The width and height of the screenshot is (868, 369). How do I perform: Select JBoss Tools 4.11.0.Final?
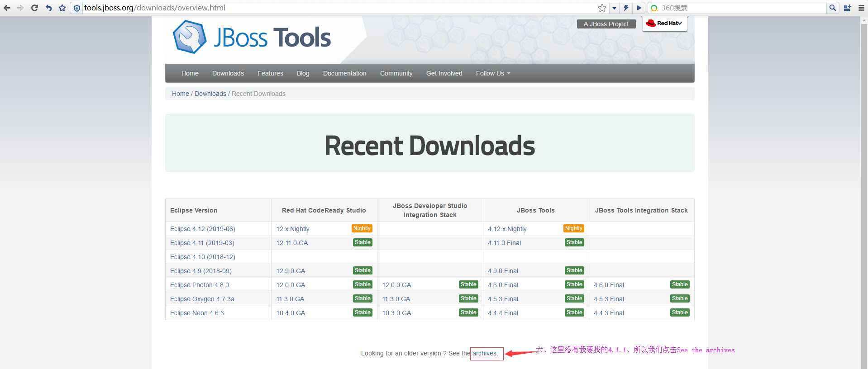[x=505, y=243]
